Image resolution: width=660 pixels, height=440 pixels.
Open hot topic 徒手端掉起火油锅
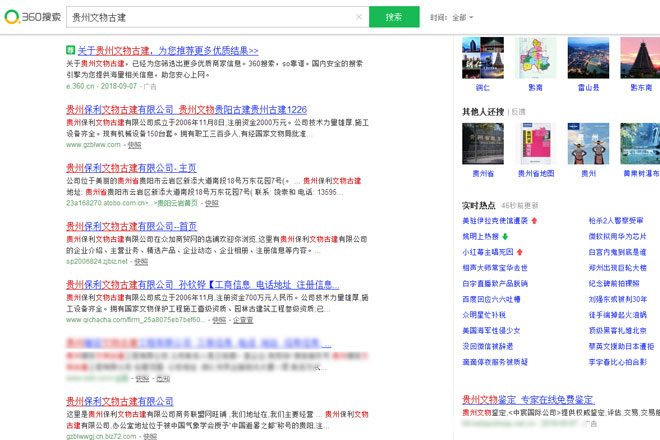(x=617, y=315)
